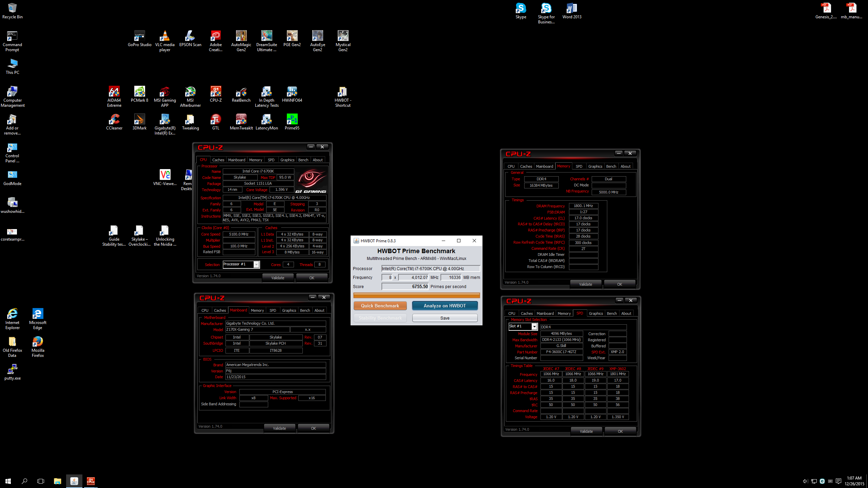The width and height of the screenshot is (868, 488).
Task: Open Action Center notification icon
Action: (x=838, y=481)
